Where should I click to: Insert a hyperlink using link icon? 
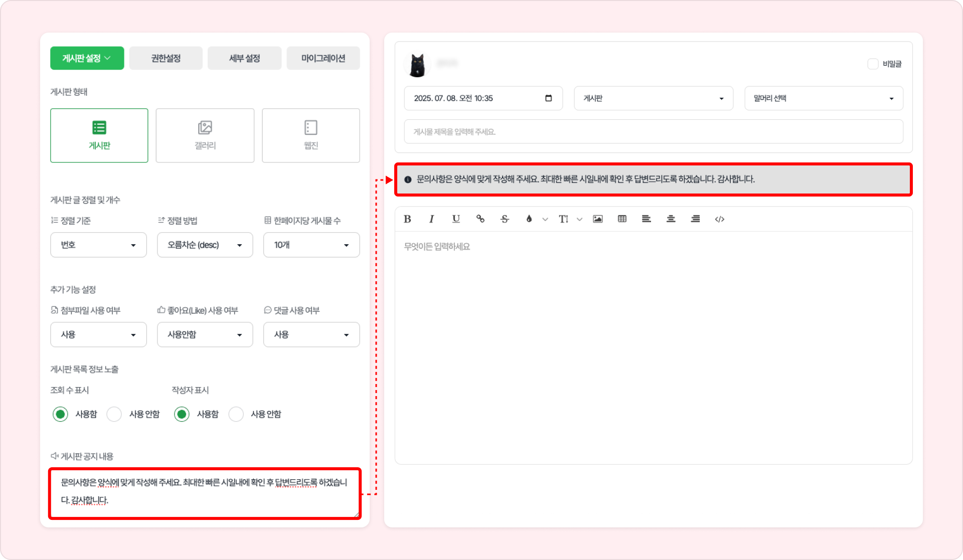480,219
